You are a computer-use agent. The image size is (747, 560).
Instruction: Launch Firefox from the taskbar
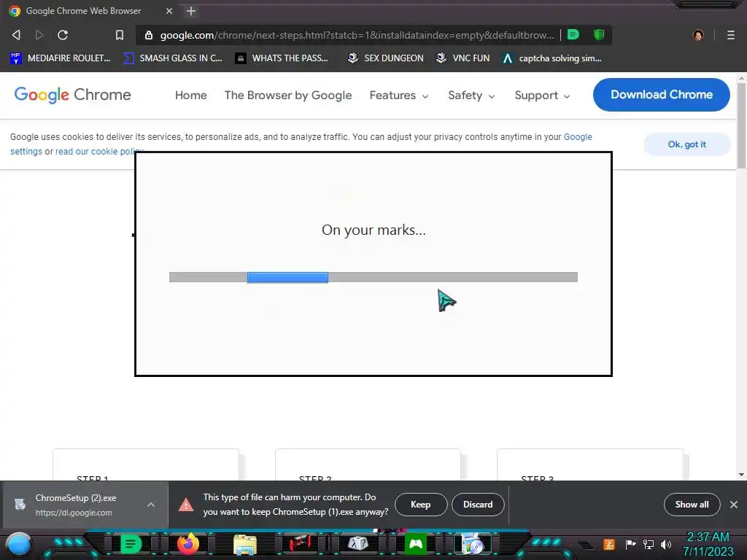(188, 544)
